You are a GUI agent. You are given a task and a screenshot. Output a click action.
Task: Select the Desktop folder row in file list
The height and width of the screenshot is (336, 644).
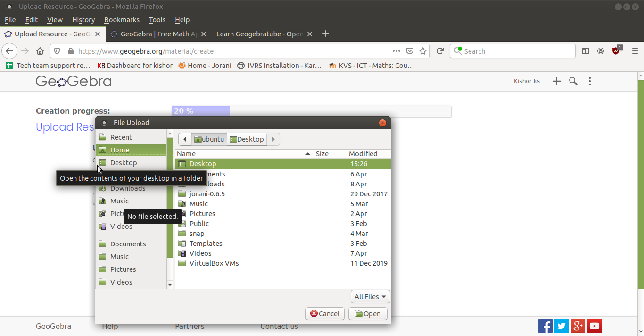tap(283, 164)
